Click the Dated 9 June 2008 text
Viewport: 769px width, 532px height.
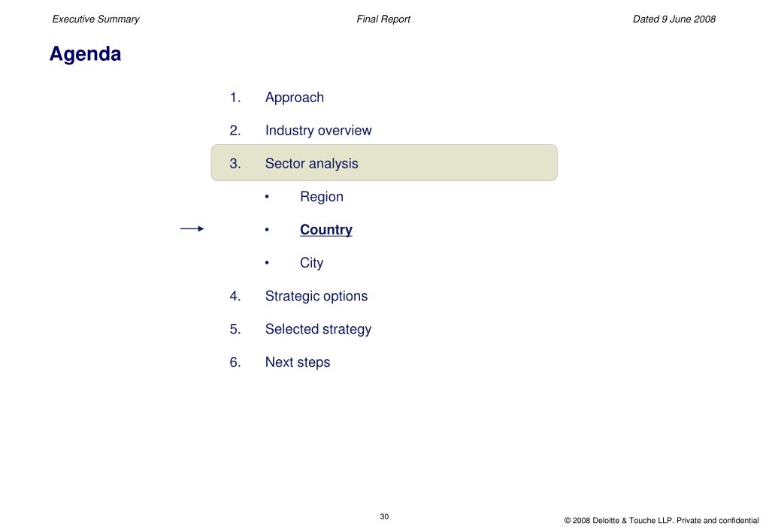click(674, 19)
